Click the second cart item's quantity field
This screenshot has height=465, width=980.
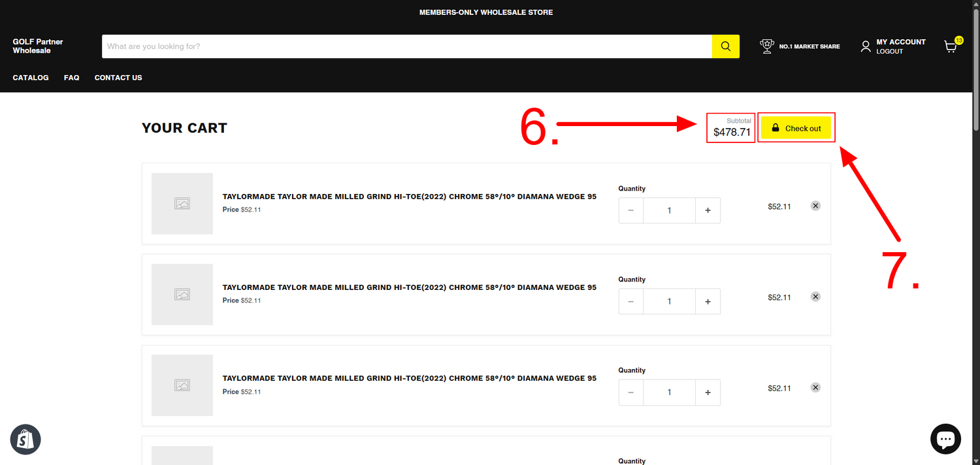[669, 302]
